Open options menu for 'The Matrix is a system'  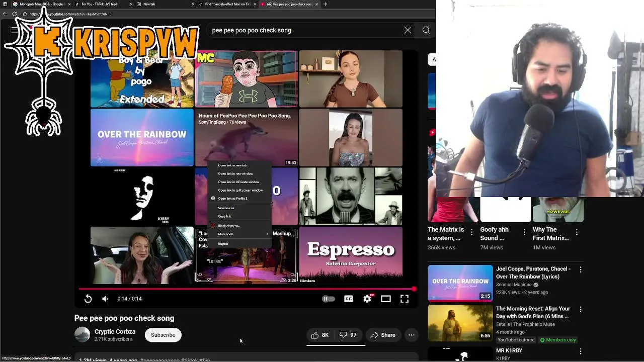(471, 232)
